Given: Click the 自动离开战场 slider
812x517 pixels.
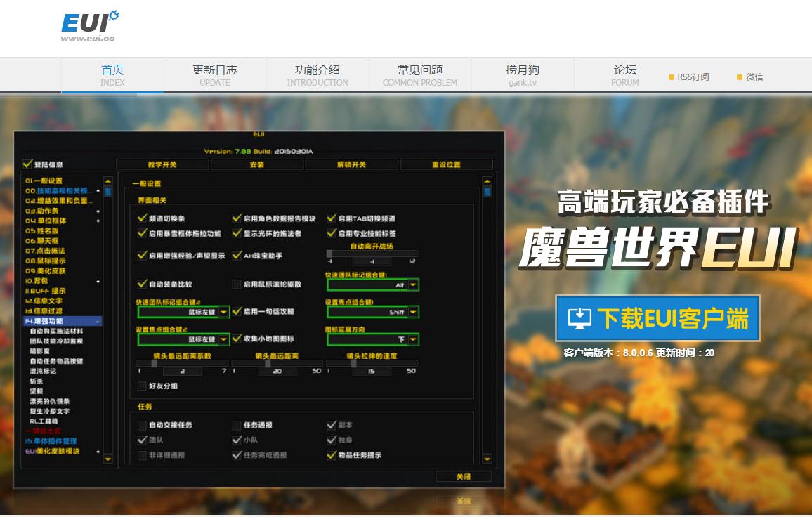Looking at the screenshot, I should pyautogui.click(x=372, y=254).
